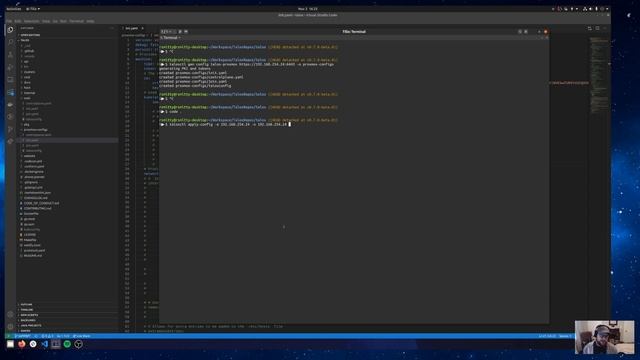
Task: Open the pkg folder in Explorer
Action: point(27,124)
